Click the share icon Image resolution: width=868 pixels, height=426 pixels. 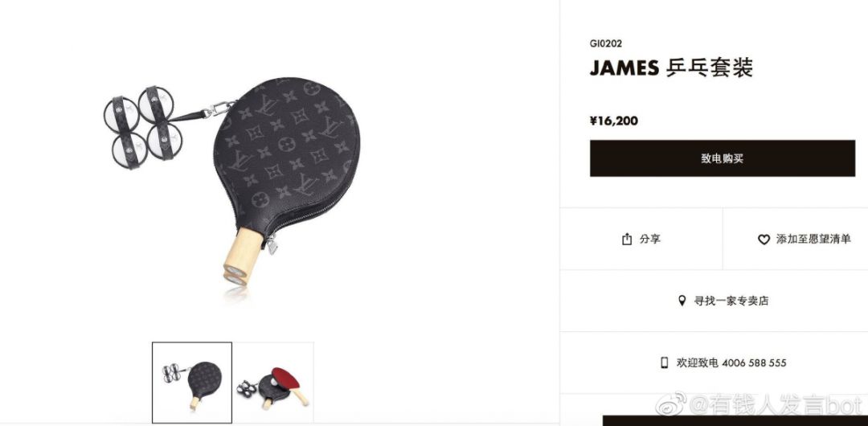[x=627, y=240]
